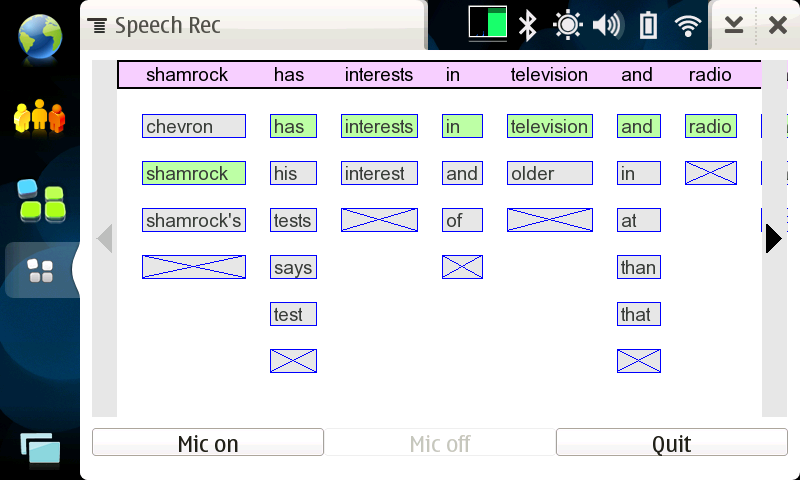Click the Bluetooth status icon
Image resolution: width=800 pixels, height=480 pixels.
(528, 25)
